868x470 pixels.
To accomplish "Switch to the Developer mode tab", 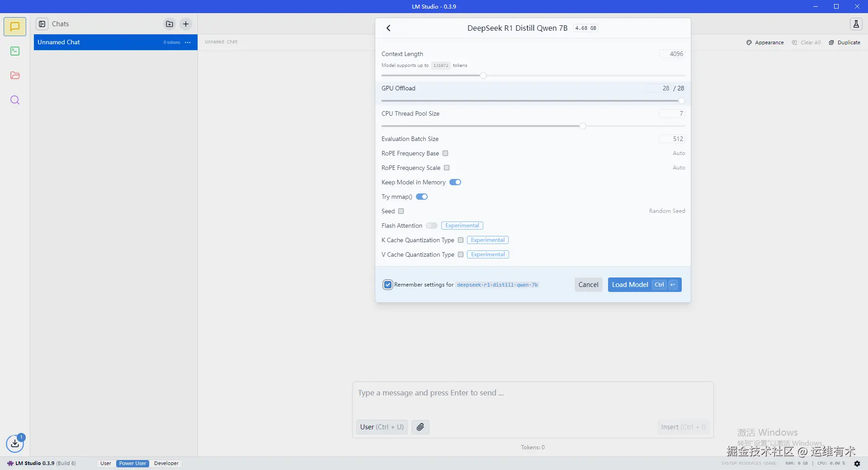I will [166, 463].
